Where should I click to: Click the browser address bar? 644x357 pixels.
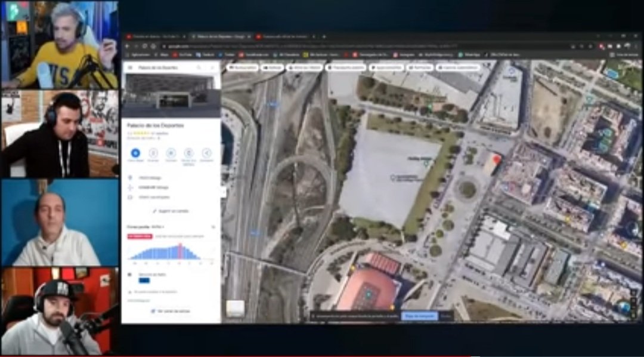coord(366,47)
